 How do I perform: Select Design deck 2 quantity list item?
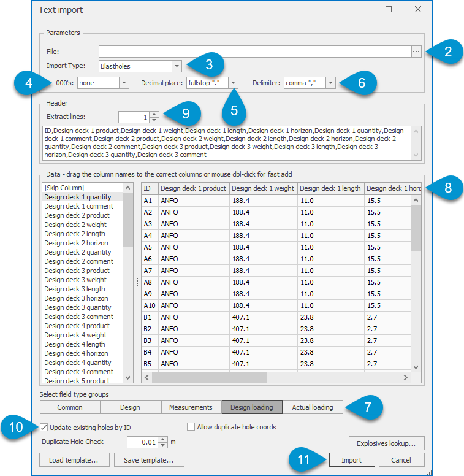[x=82, y=252]
